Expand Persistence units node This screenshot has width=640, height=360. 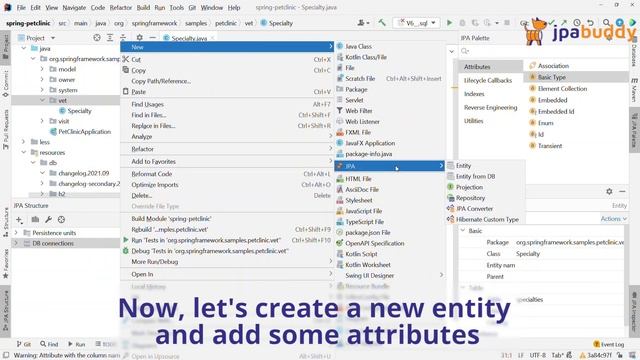[x=16, y=233]
